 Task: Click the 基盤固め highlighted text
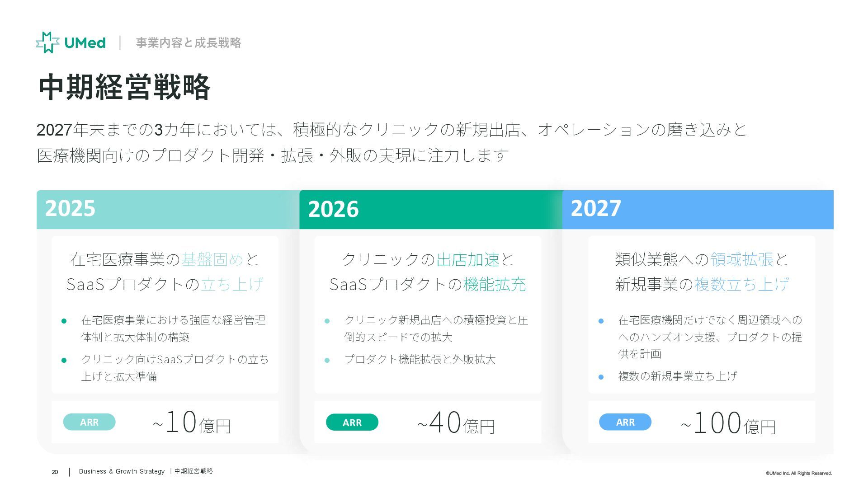click(x=212, y=259)
